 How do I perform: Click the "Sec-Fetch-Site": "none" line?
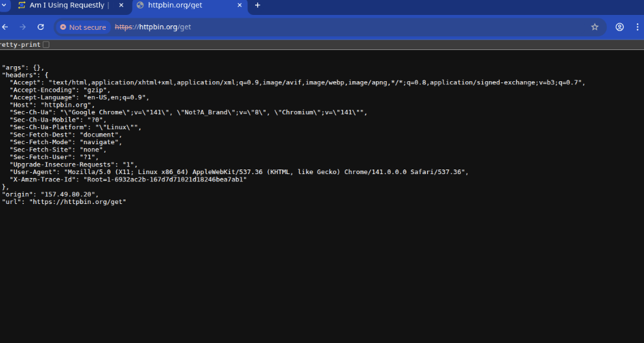(58, 149)
